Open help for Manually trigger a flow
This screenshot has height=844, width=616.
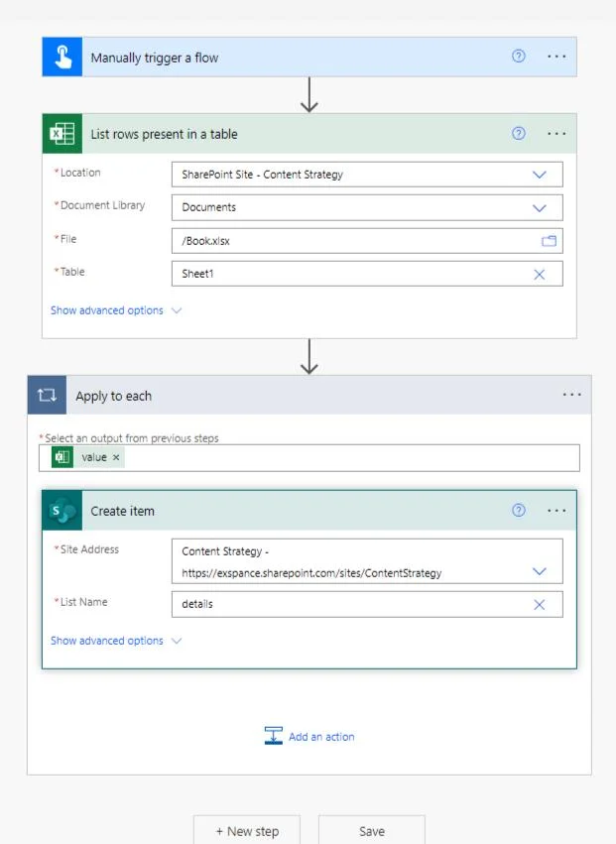pos(518,56)
